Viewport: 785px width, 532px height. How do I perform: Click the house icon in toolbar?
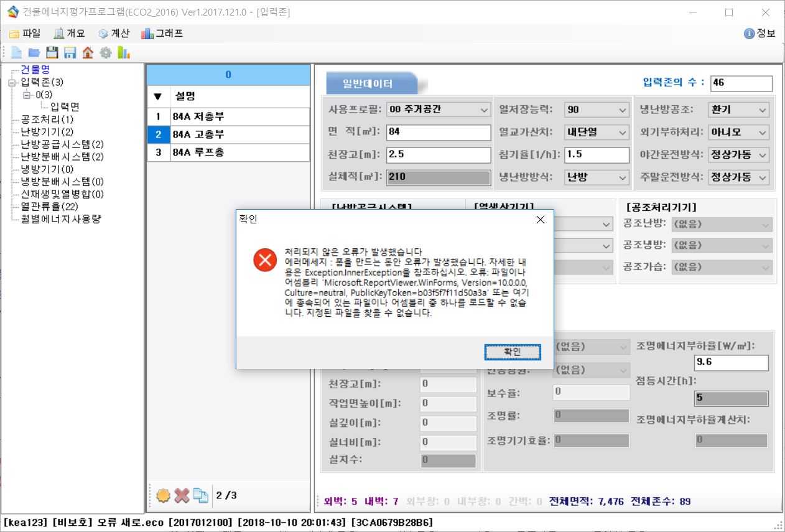pos(88,53)
